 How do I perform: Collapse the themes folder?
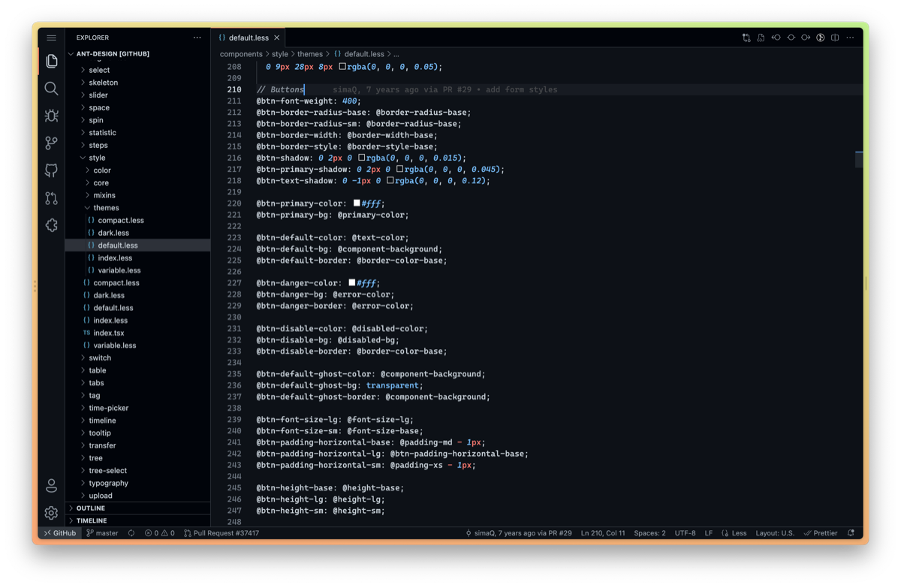[137, 208]
